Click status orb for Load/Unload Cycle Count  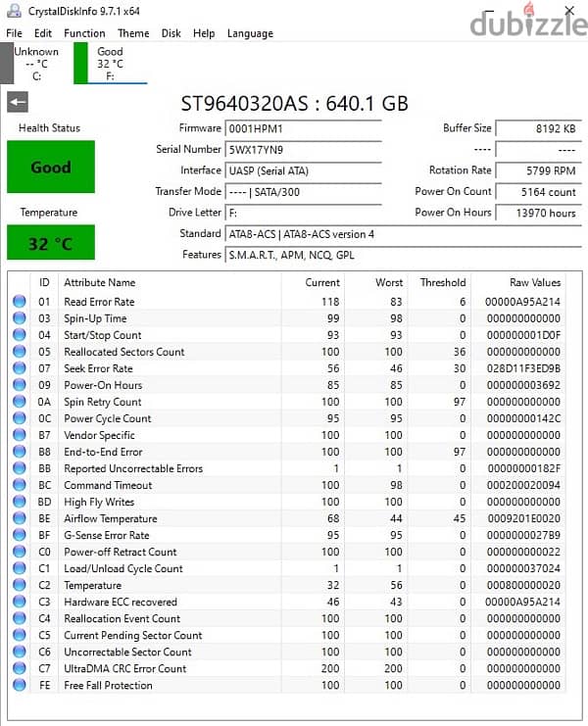tap(20, 568)
